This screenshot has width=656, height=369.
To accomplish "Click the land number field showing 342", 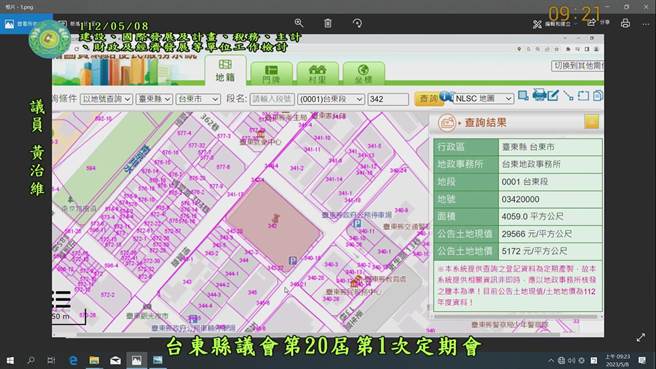I will pyautogui.click(x=388, y=99).
